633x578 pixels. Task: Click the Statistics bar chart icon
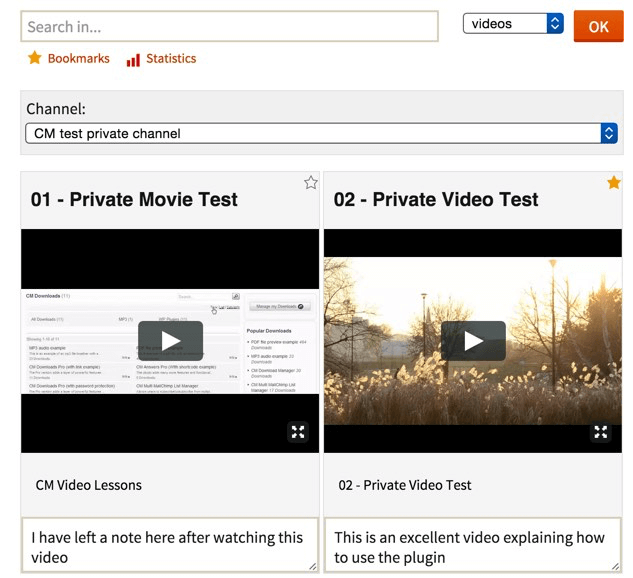click(x=133, y=59)
